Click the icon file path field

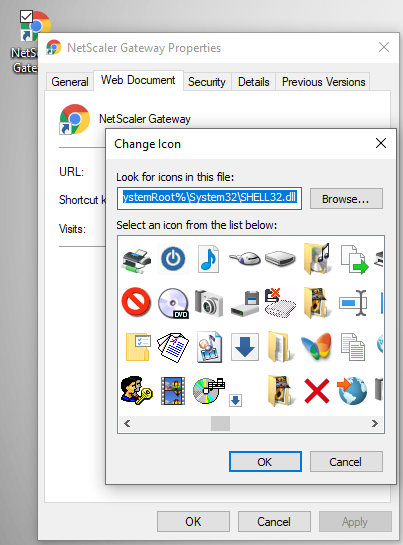209,198
